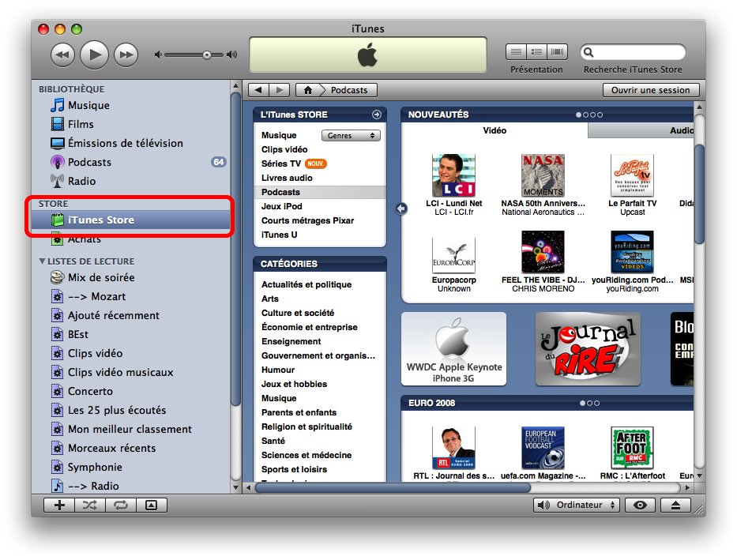Click the low volume speaker icon
This screenshot has height=560, width=737.
click(158, 55)
